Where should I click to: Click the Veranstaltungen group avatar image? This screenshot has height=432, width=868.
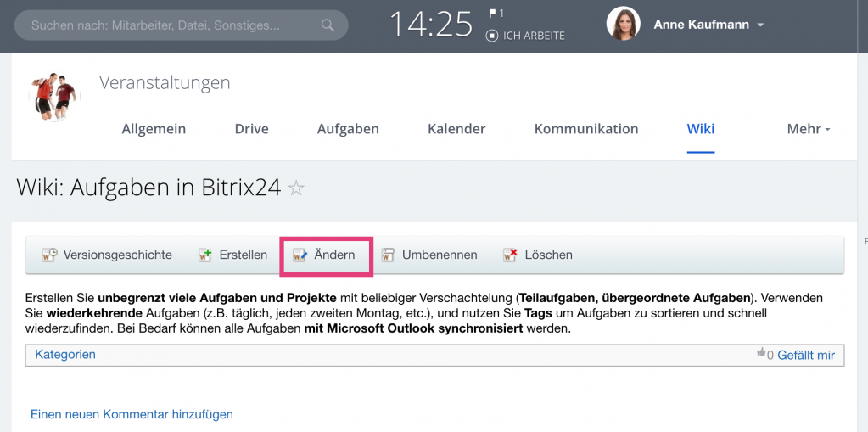[x=54, y=95]
